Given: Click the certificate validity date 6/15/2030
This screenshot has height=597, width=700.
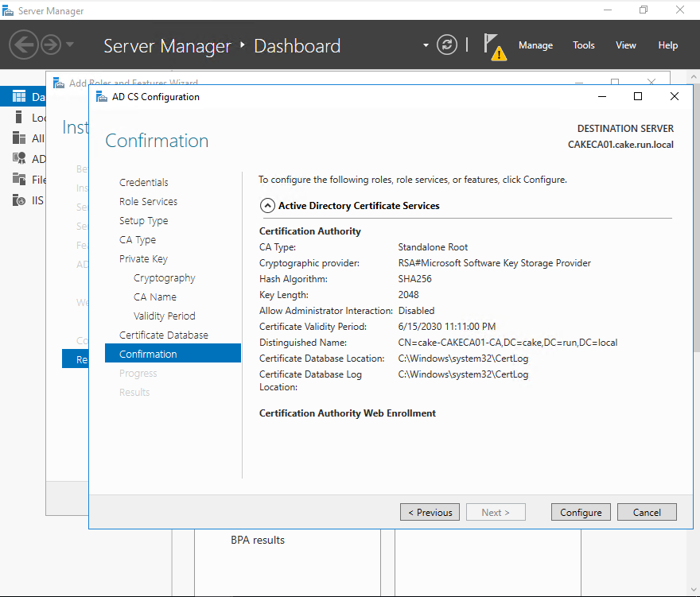Looking at the screenshot, I should coord(446,327).
